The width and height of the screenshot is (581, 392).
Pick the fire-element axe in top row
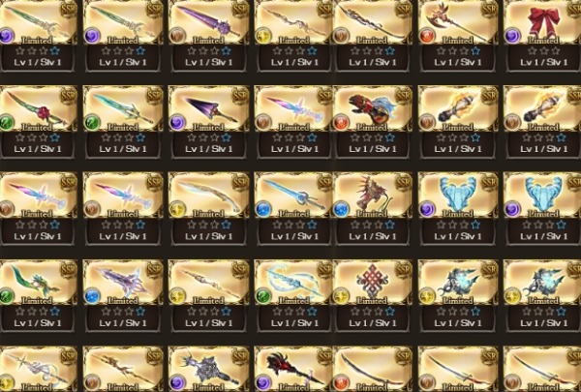(x=458, y=22)
